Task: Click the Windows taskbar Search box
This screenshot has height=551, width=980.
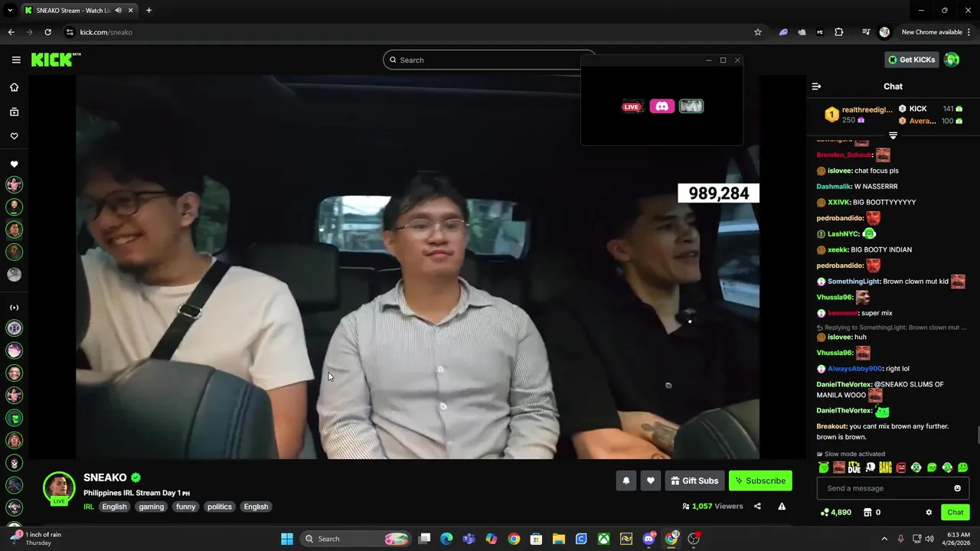Action: point(356,539)
